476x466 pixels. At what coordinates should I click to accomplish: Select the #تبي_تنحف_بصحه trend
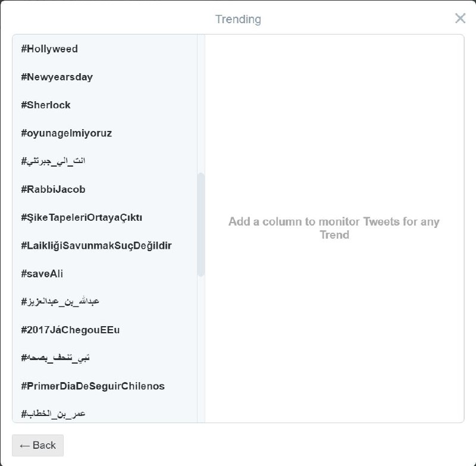click(57, 357)
